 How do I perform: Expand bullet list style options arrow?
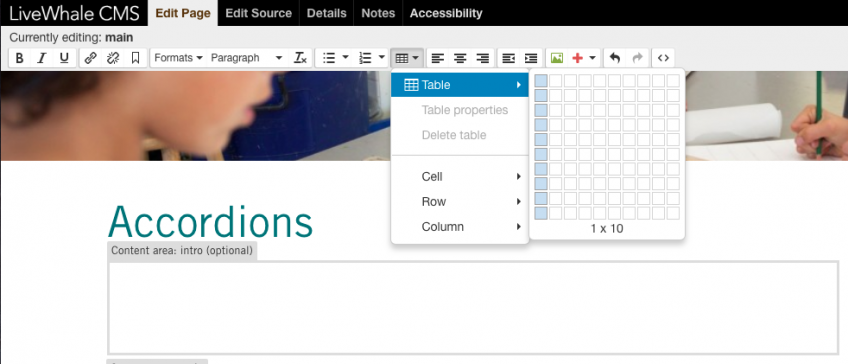click(346, 58)
